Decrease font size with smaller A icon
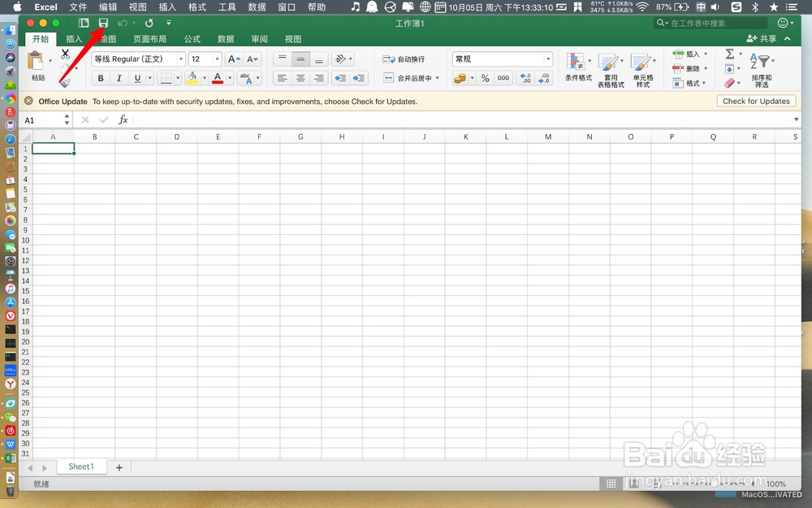The width and height of the screenshot is (812, 508). coord(253,59)
